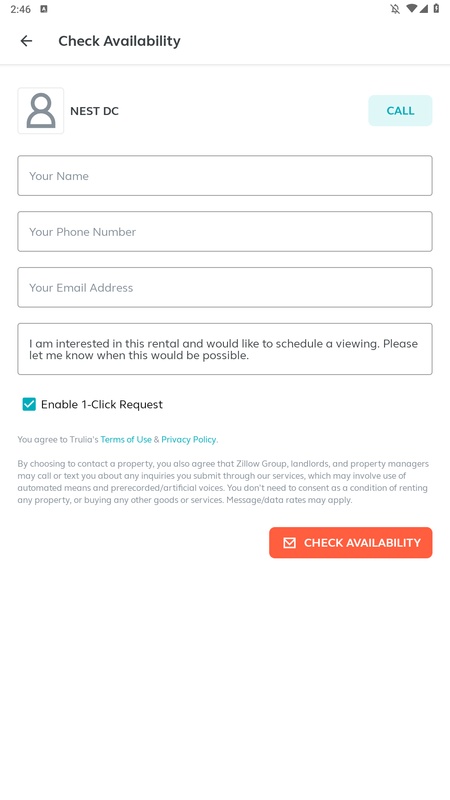Open the Terms of Use link

pyautogui.click(x=126, y=439)
